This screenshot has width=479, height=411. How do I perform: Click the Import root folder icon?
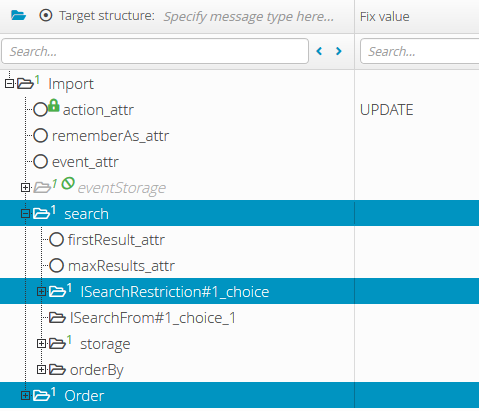(25, 83)
